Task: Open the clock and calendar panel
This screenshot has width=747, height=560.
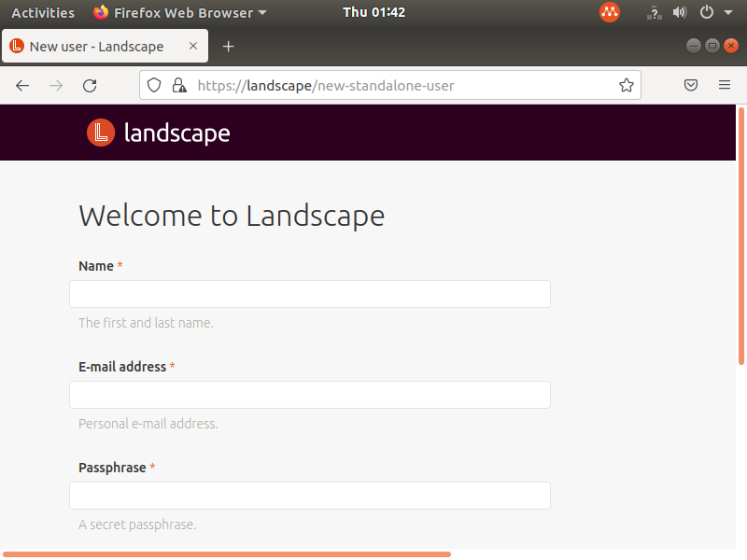Action: coord(374,12)
